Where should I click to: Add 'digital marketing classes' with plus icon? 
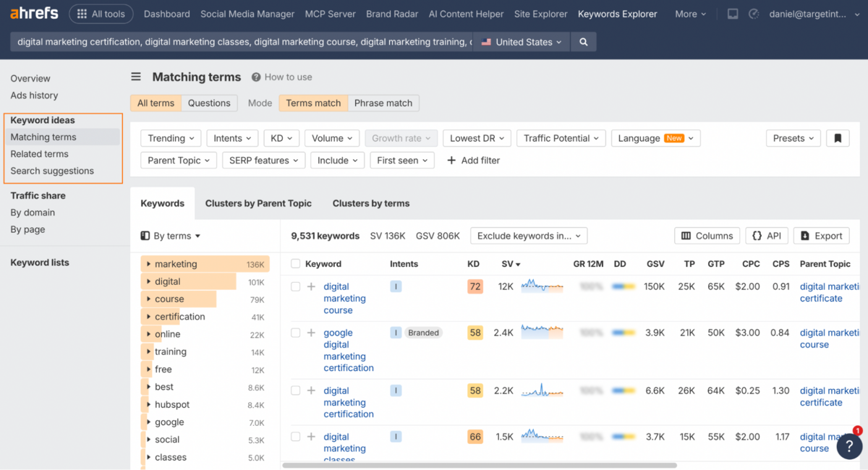pos(311,437)
